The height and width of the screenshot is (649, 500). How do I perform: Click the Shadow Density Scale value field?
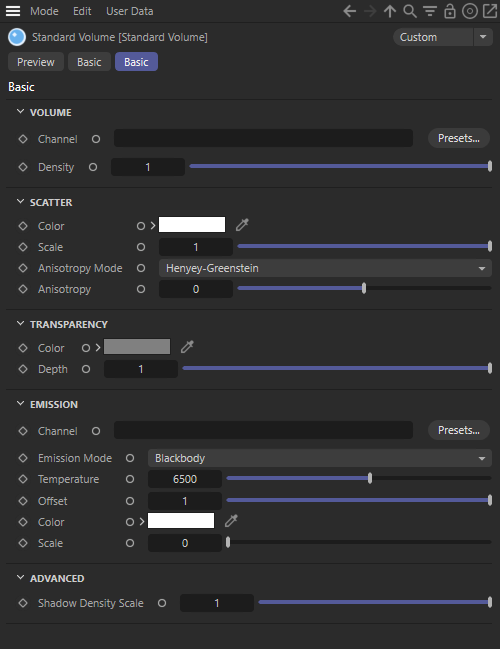(x=216, y=603)
